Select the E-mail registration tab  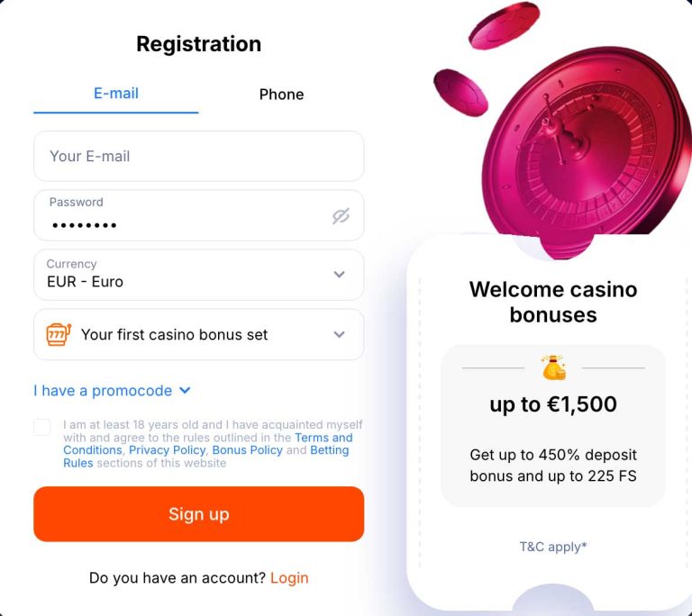click(x=116, y=94)
